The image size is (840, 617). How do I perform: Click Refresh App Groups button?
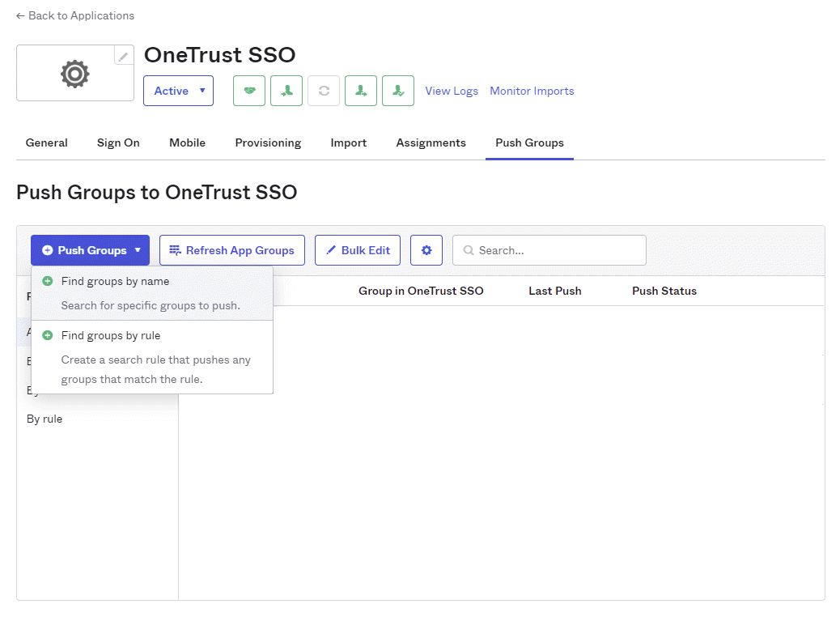232,250
